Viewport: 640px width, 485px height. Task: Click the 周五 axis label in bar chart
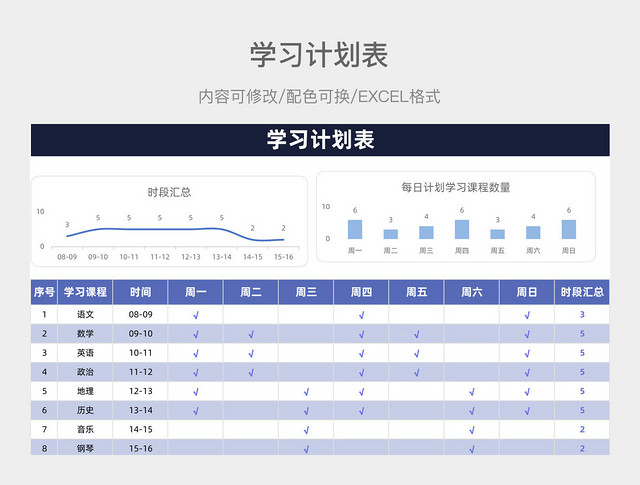(497, 250)
